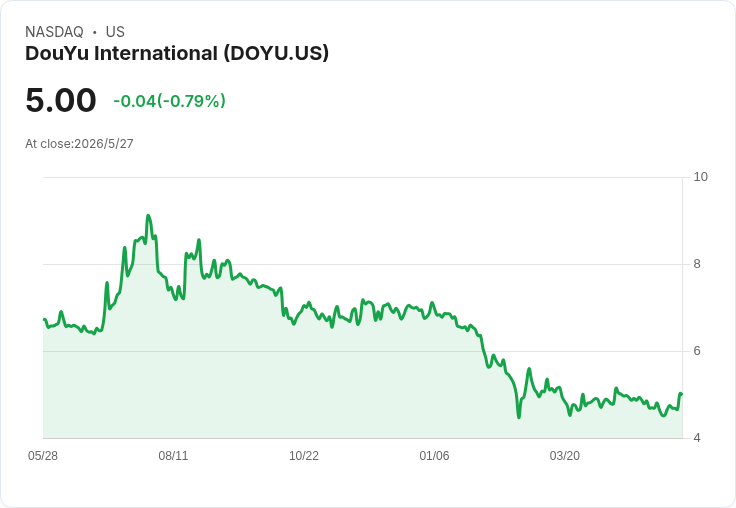
Task: Click the 03/20 date axis label
Action: [x=565, y=456]
